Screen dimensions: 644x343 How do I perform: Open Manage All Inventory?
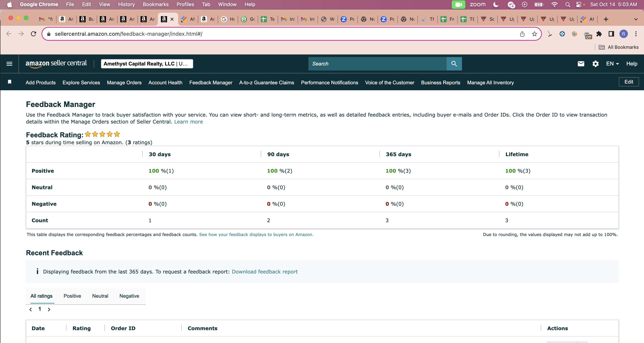click(490, 83)
